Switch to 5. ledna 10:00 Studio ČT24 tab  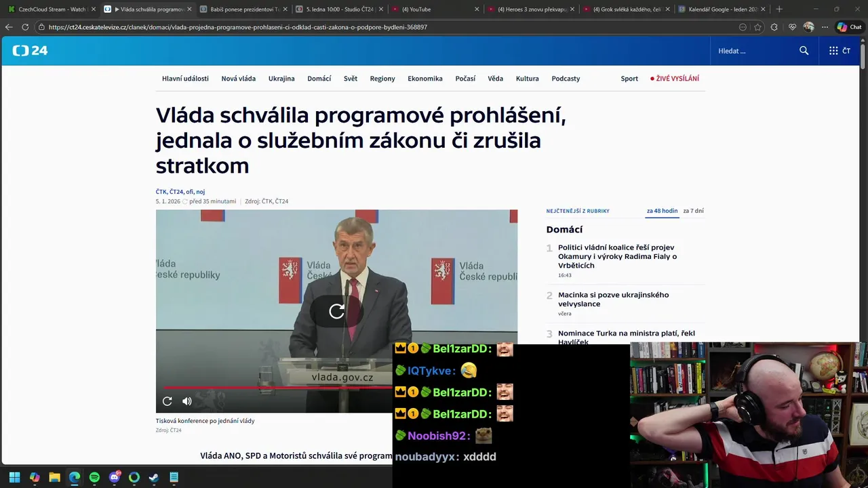point(339,9)
